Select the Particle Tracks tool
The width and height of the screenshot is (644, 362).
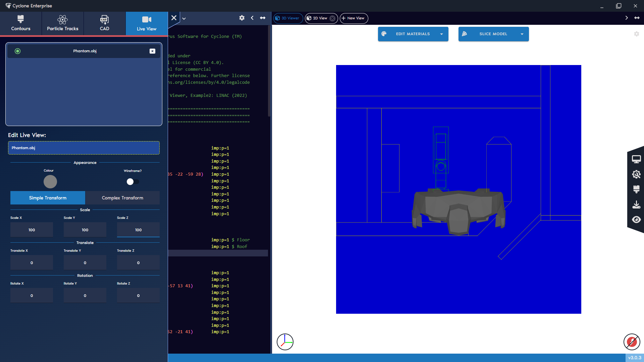[x=62, y=23]
